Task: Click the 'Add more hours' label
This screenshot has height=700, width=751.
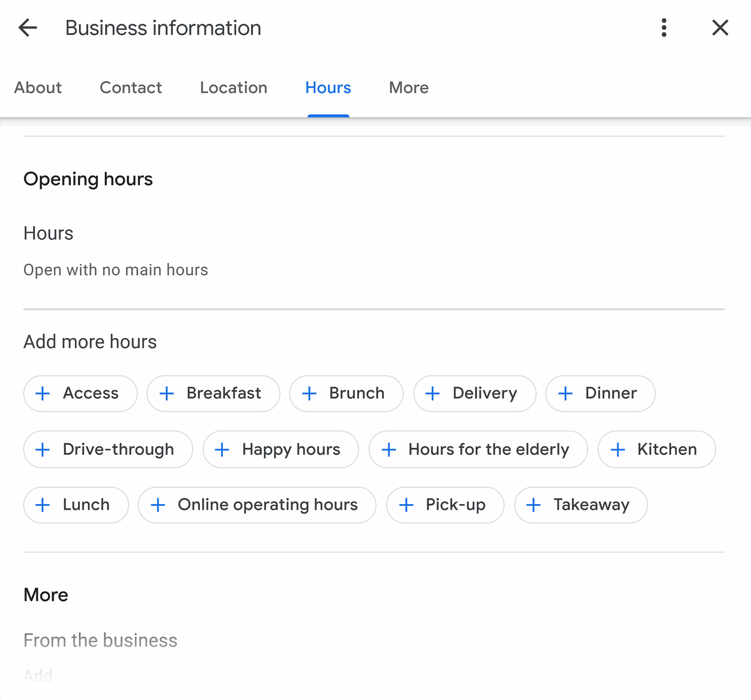Action: [x=90, y=342]
